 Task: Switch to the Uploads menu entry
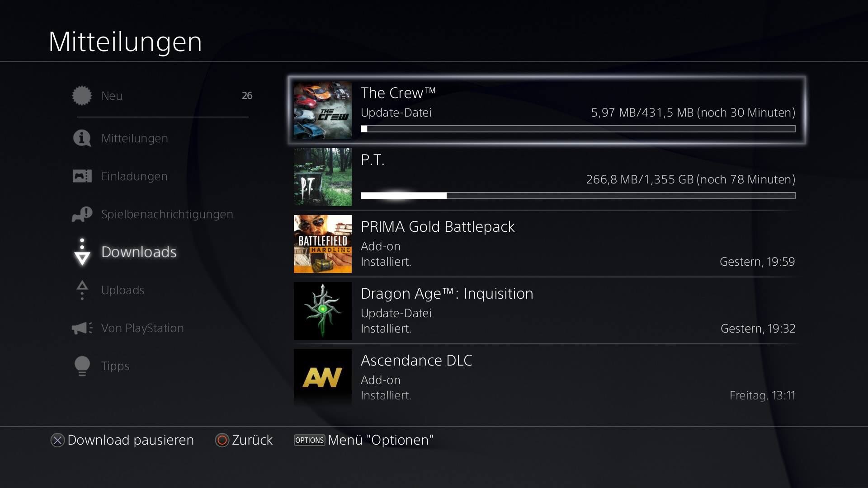[123, 290]
